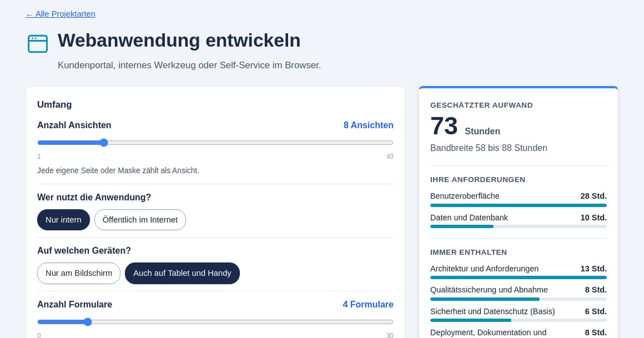This screenshot has height=338, width=644.
Task: Select the 'Nur intern' option
Action: pyautogui.click(x=63, y=220)
